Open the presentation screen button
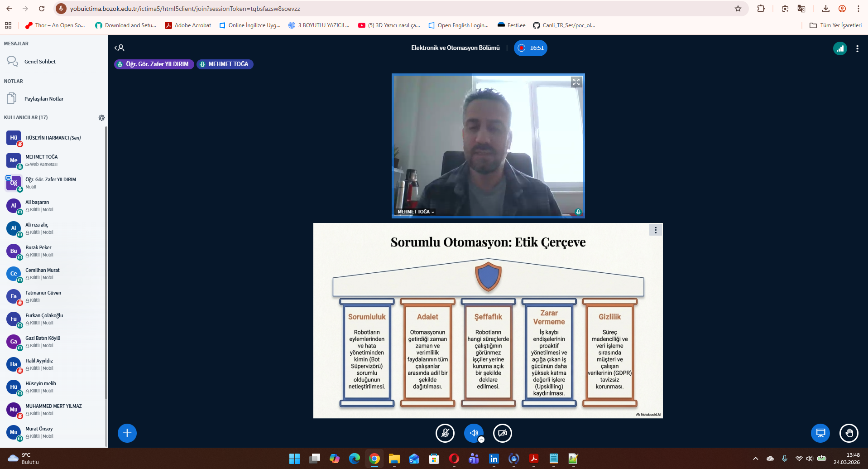The image size is (868, 469). [x=820, y=433]
